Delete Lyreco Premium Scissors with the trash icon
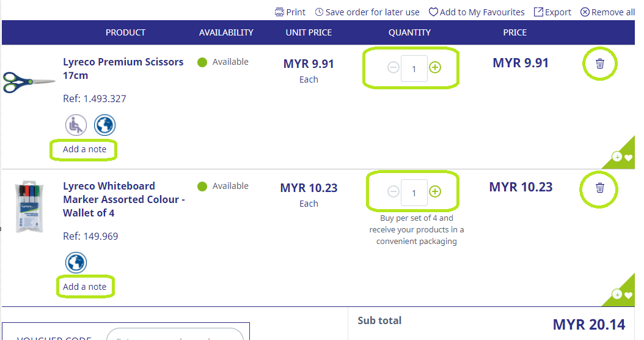The image size is (644, 340). tap(599, 64)
